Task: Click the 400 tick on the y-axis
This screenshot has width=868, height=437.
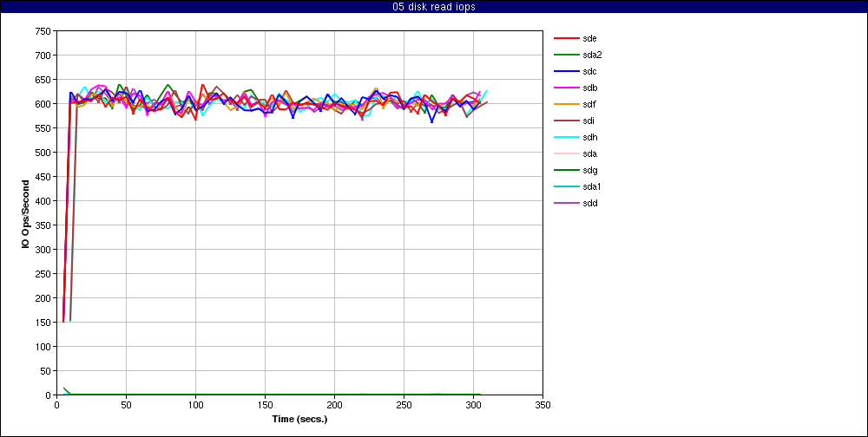Action: (x=44, y=201)
